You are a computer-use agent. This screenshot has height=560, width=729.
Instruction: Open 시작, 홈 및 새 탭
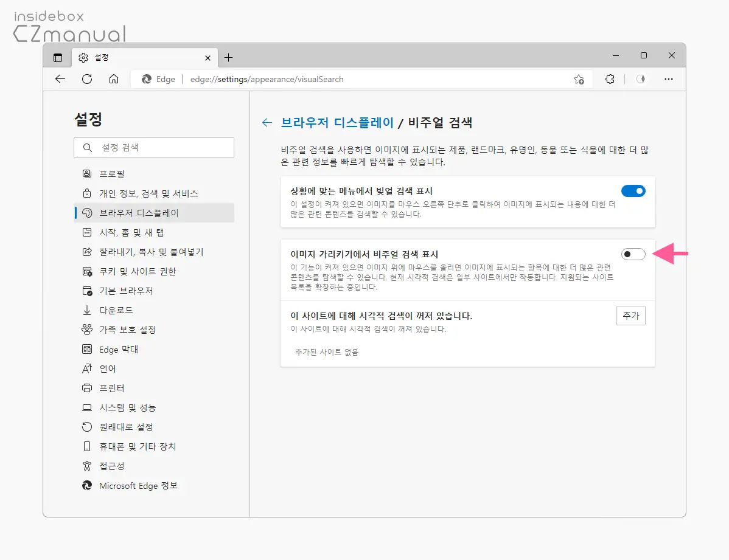[x=154, y=232]
